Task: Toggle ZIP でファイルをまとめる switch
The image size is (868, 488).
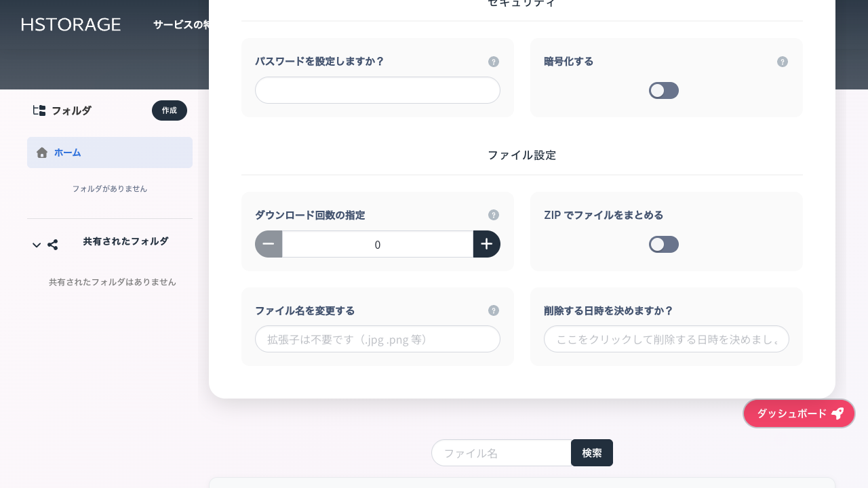Action: tap(664, 245)
